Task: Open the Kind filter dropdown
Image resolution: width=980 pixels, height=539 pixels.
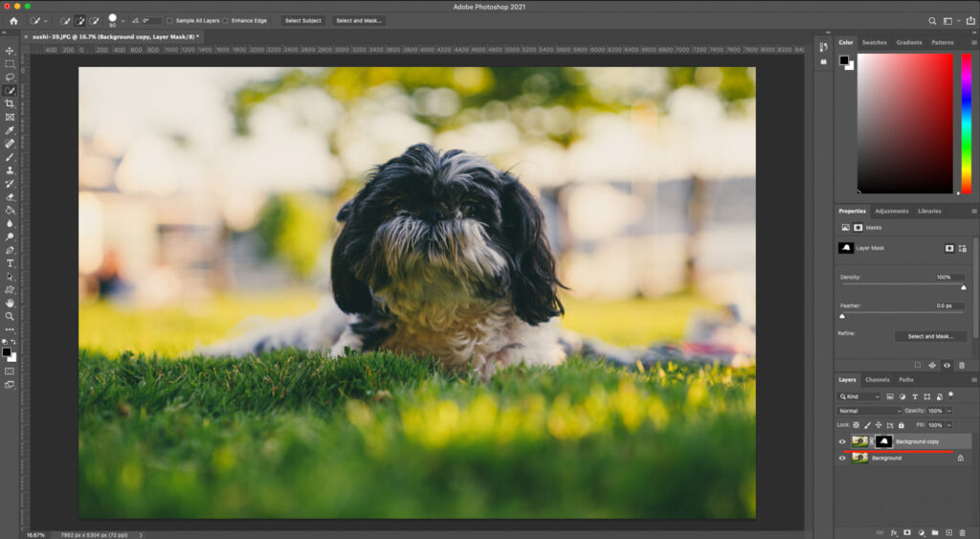Action: click(858, 396)
